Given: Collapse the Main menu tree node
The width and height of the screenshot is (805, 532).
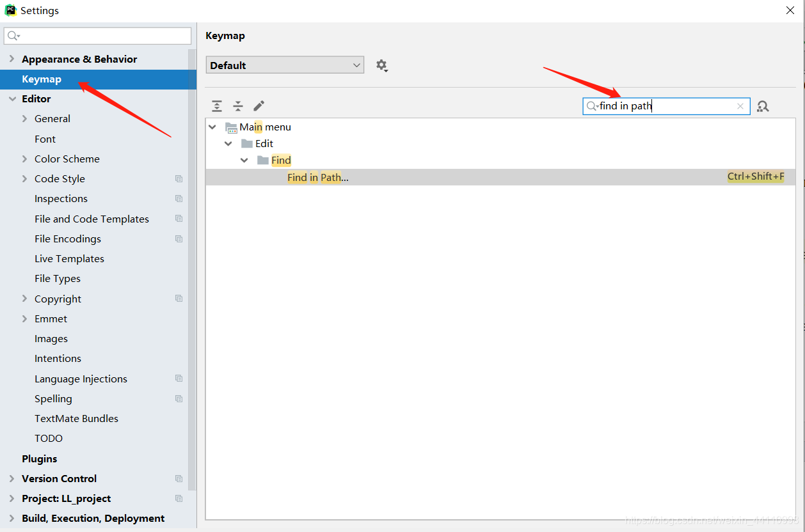Looking at the screenshot, I should click(x=212, y=127).
